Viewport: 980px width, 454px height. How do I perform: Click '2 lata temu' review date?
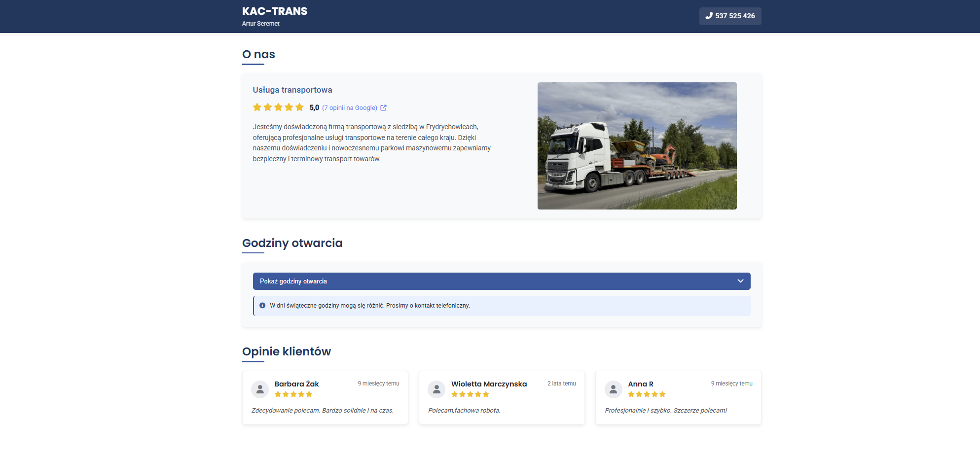[561, 384]
